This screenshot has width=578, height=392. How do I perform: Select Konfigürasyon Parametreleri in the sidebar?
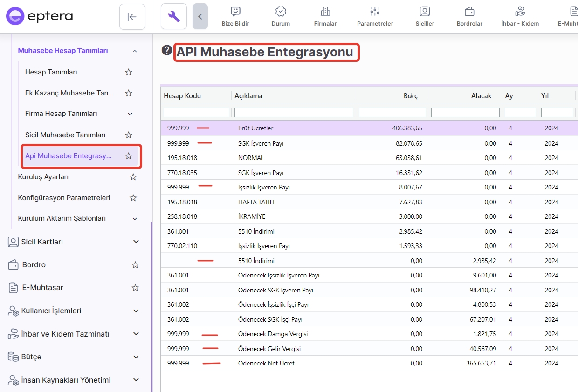pos(64,198)
